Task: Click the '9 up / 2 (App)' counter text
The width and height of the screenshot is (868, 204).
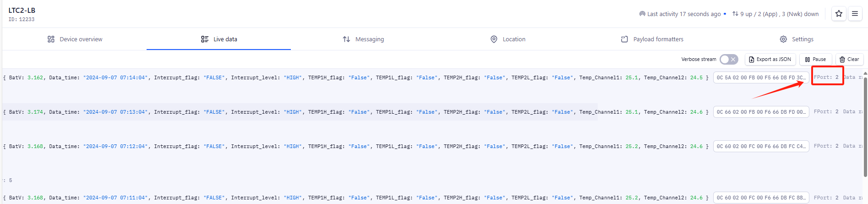Action: [x=759, y=14]
